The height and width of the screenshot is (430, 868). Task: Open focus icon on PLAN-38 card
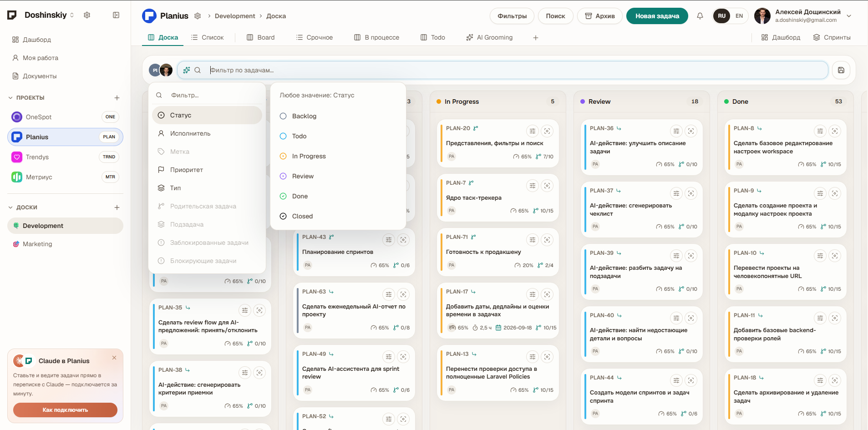[259, 373]
